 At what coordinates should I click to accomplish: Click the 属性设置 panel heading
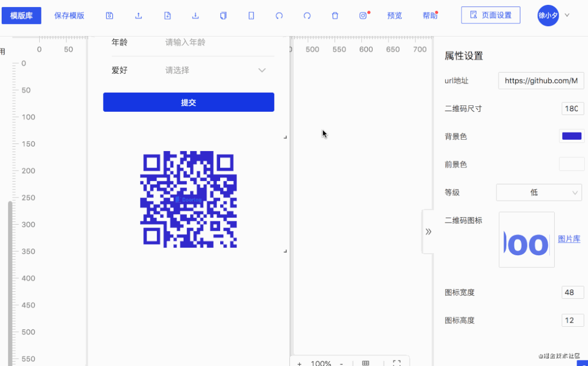(464, 56)
